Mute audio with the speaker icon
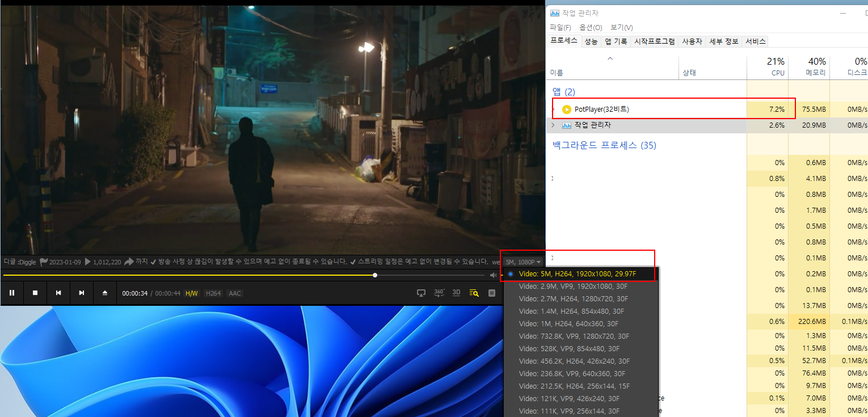The width and height of the screenshot is (868, 417). tap(494, 275)
